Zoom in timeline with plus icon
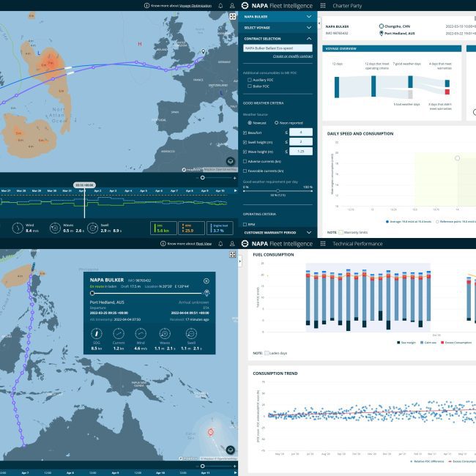 click(x=234, y=178)
